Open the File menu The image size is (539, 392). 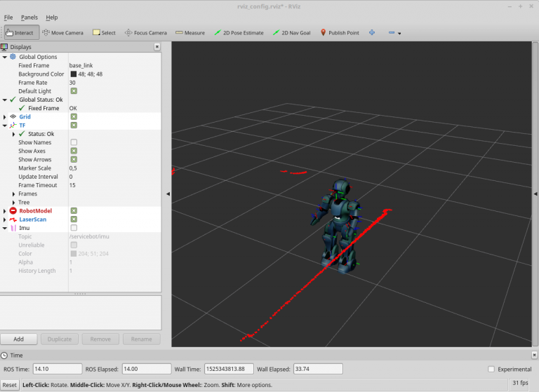8,17
